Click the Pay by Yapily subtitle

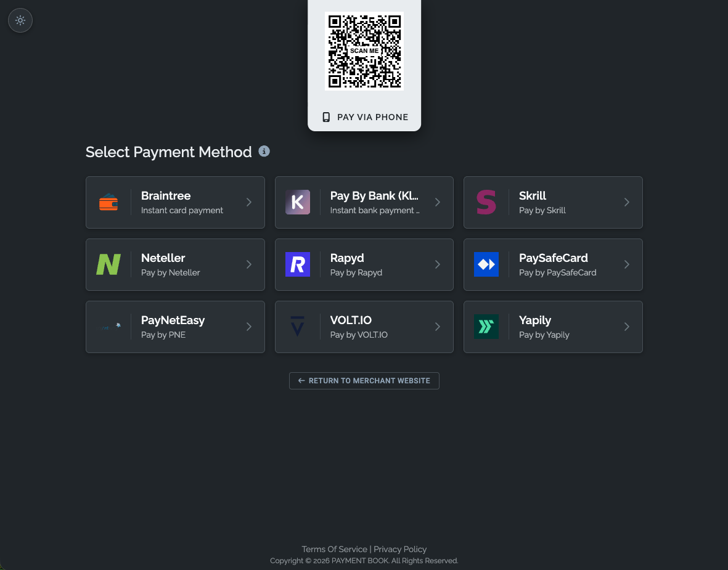pos(544,335)
